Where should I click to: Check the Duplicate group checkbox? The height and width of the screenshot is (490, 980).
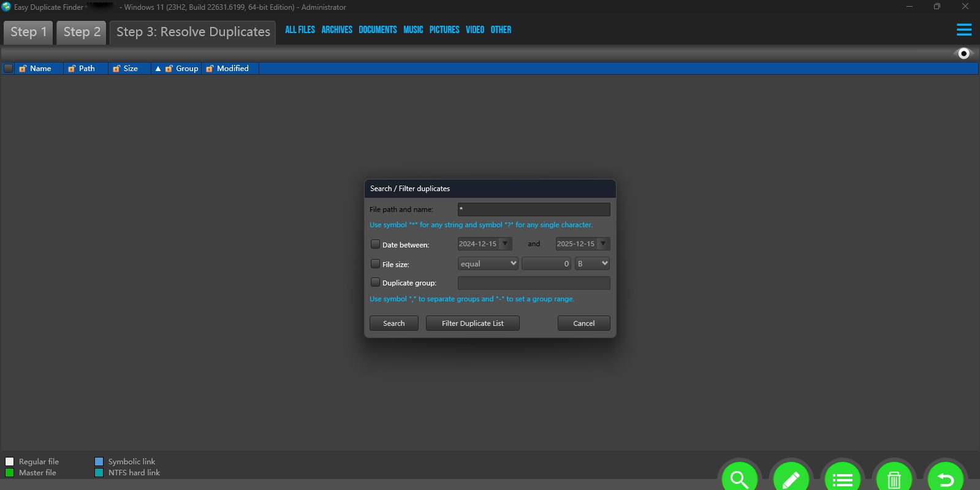pyautogui.click(x=375, y=282)
